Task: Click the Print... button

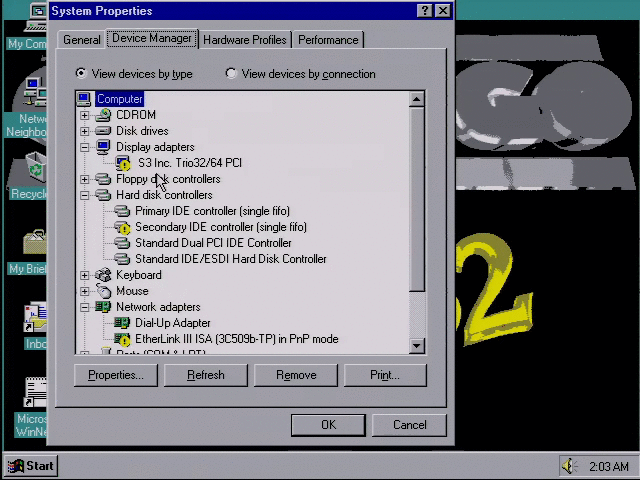Action: point(385,375)
